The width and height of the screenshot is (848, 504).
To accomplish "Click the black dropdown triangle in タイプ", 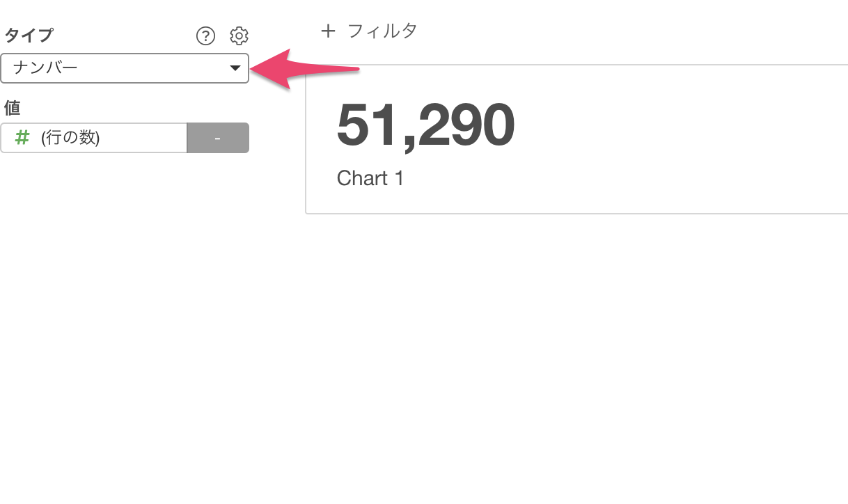I will coord(235,68).
